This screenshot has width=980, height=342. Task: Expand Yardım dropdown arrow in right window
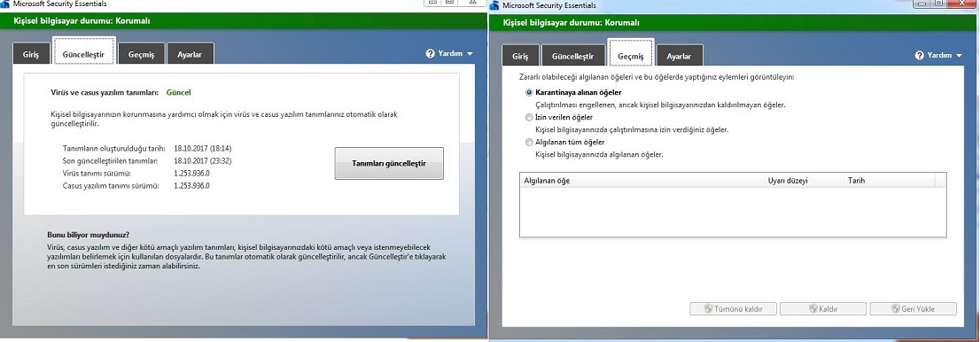pyautogui.click(x=960, y=56)
